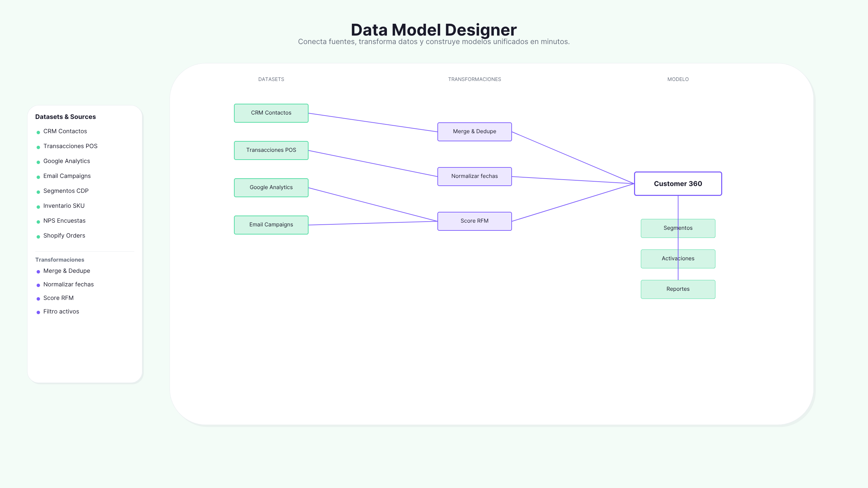Click the Datasets & Sources panel title
The width and height of the screenshot is (868, 488).
click(x=65, y=117)
